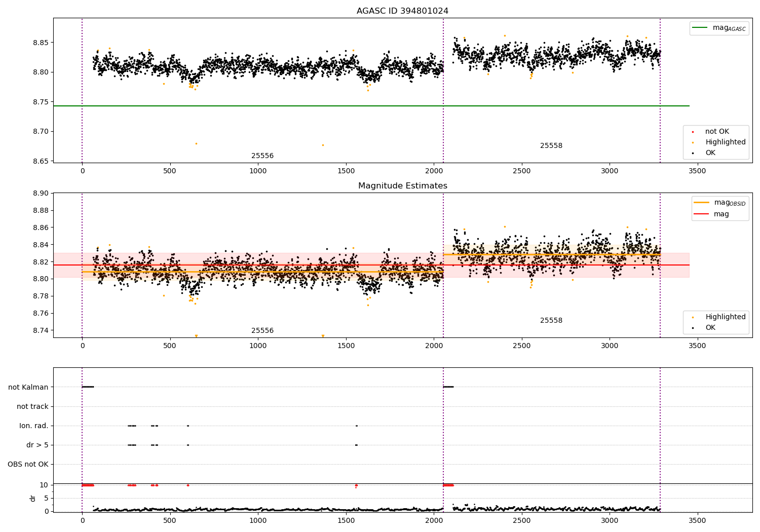This screenshot has width=760, height=532.
Task: Click the 'Ion. rad.' axis label
Action: pos(34,426)
